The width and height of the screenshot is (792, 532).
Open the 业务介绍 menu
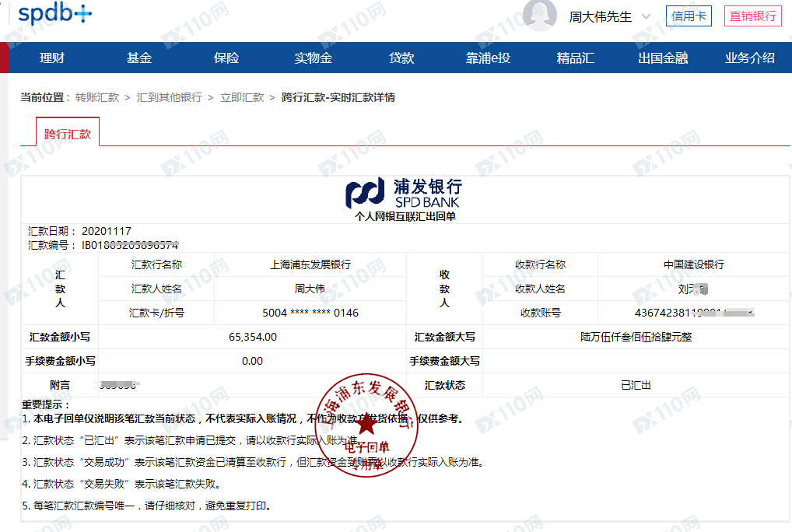coord(749,58)
